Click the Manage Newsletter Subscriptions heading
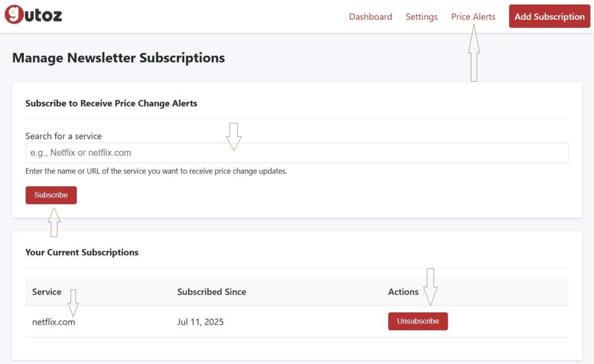 [x=118, y=58]
